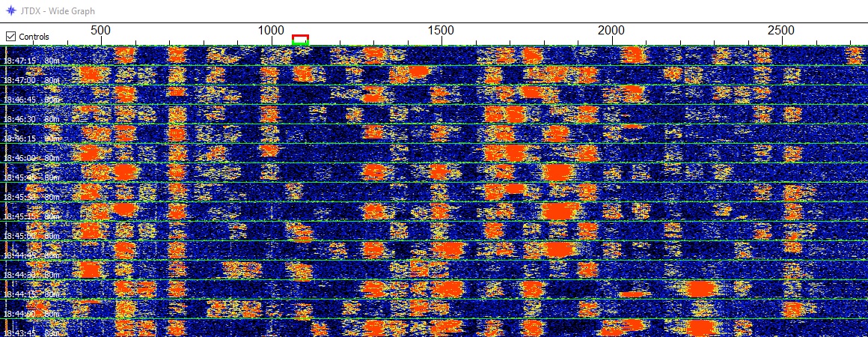Viewport: 868px width, 337px height.
Task: Click the red and green frequency marker
Action: click(x=300, y=39)
